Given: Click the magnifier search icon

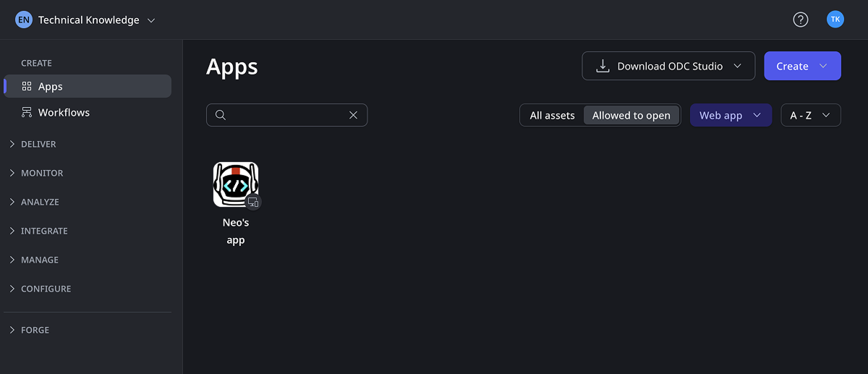Looking at the screenshot, I should [221, 115].
